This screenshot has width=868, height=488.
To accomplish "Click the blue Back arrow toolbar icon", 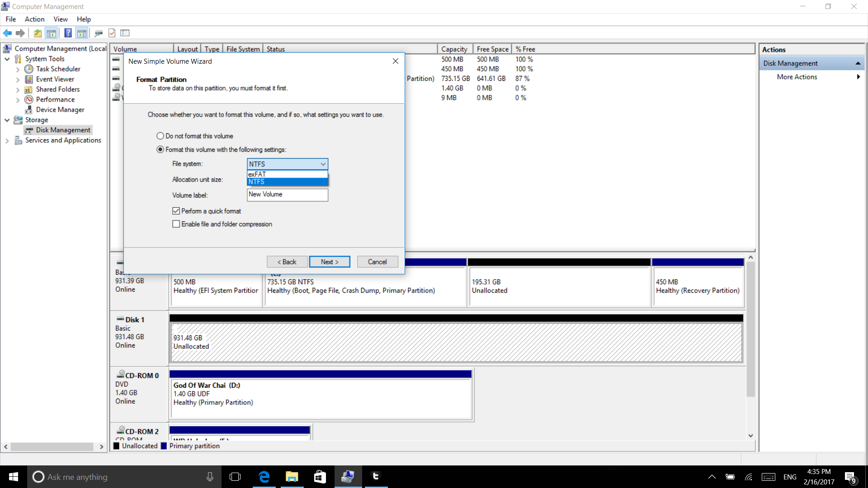I will pyautogui.click(x=7, y=33).
